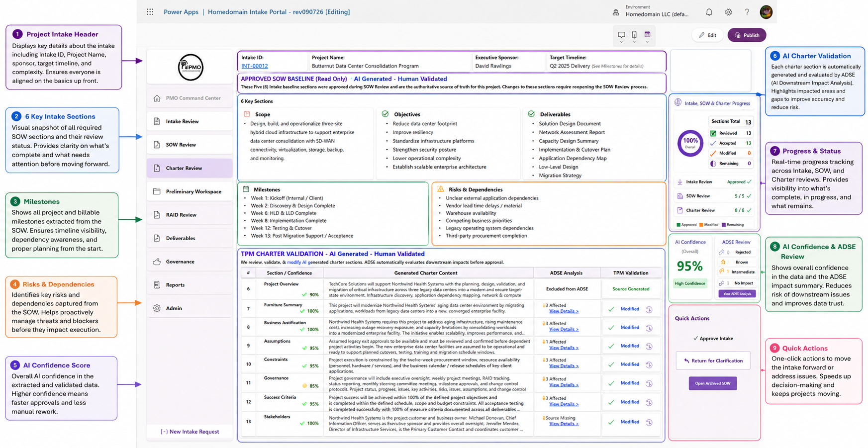The width and height of the screenshot is (868, 448).
Task: Open the Deliverables menu item
Action: tap(190, 238)
